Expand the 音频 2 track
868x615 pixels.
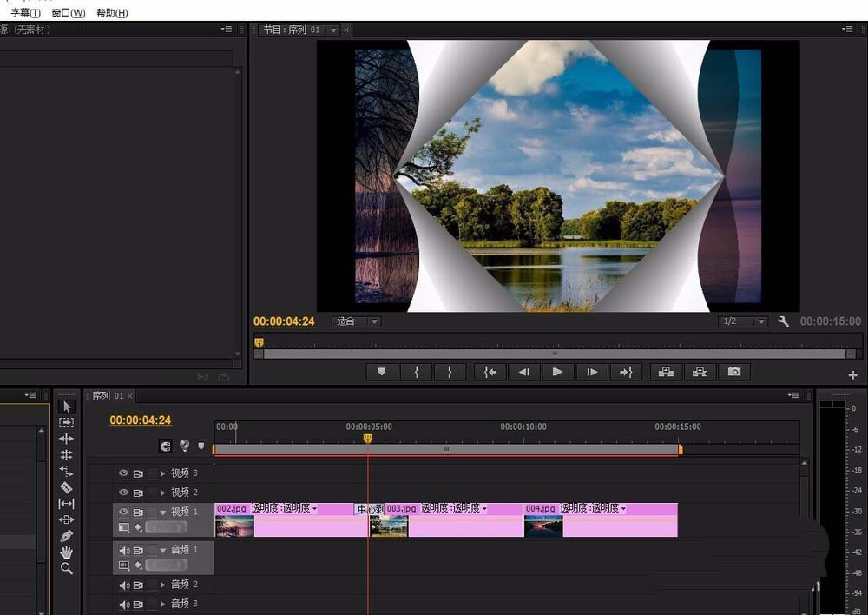[162, 585]
